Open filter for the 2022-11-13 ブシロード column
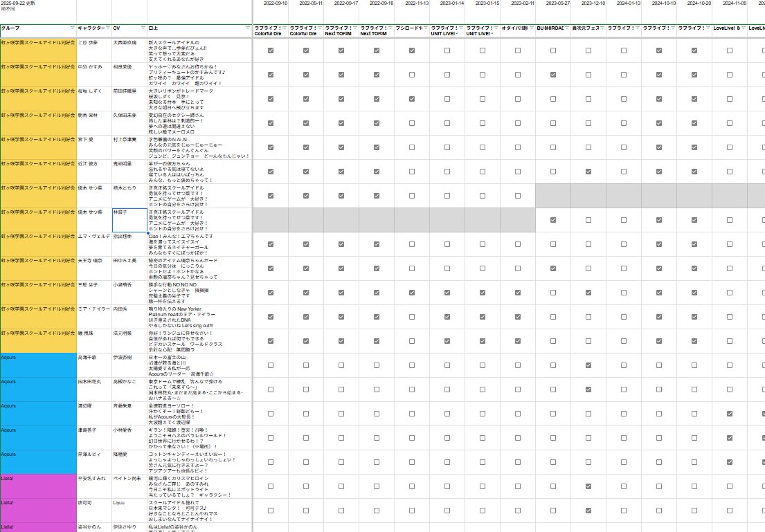Viewport: 765px width, 532px height. coord(426,28)
